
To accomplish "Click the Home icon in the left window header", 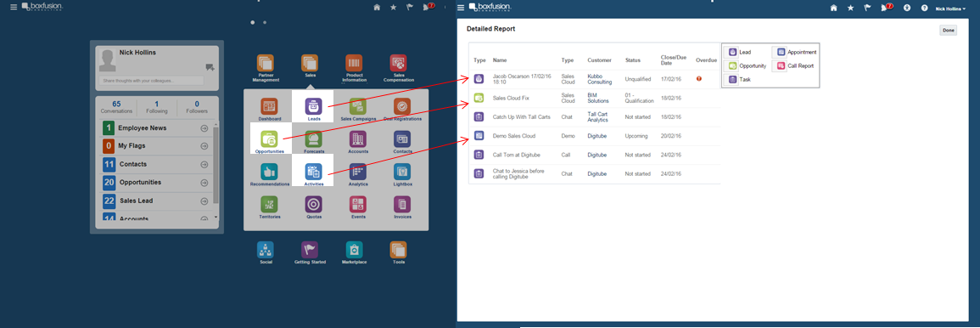I will pos(377,8).
